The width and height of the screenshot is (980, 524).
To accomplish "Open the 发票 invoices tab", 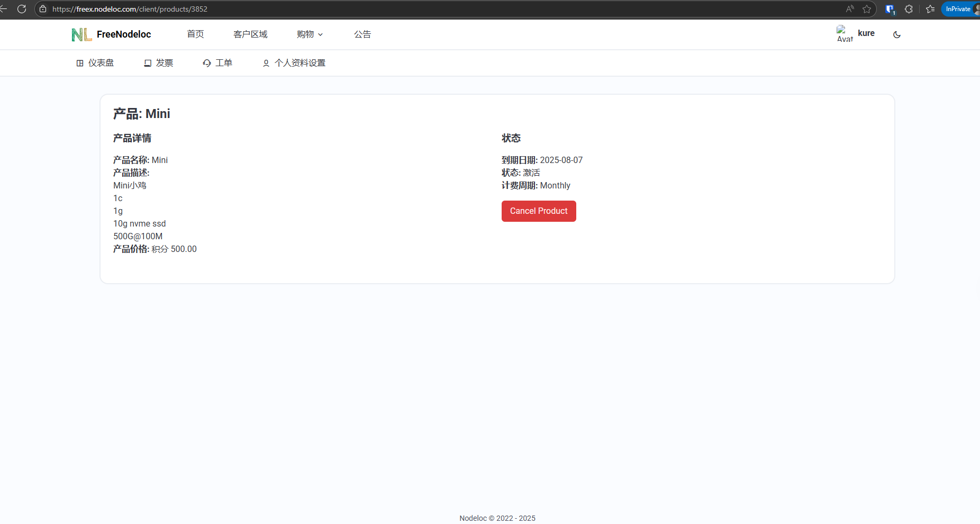I will (159, 63).
